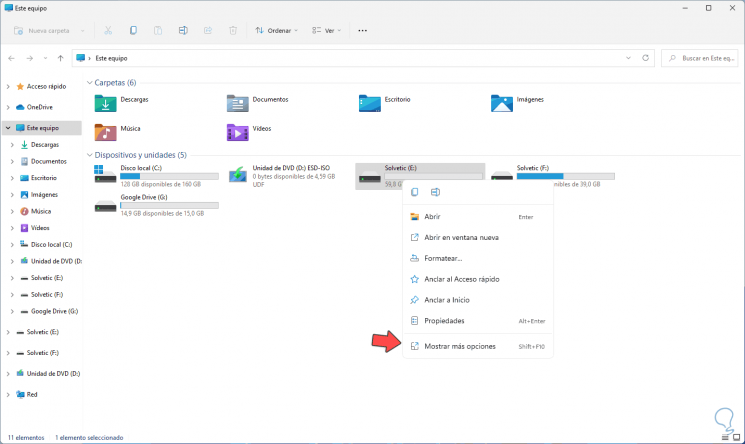This screenshot has width=745, height=444.
Task: Click the Delete trash icon in toolbar
Action: pyautogui.click(x=233, y=30)
